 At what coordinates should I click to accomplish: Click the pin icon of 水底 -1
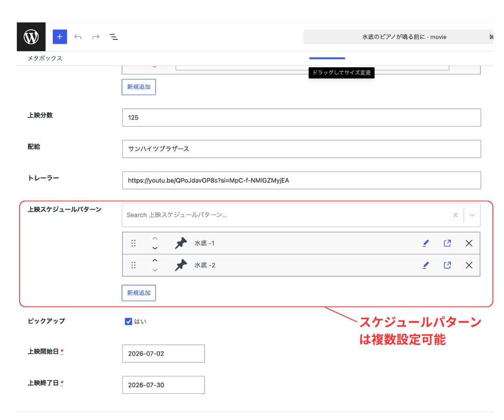pos(181,243)
